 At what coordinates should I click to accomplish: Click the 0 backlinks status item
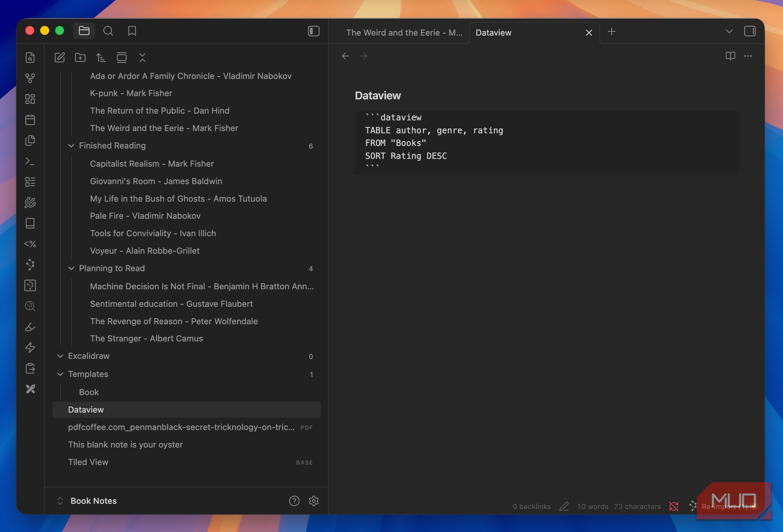pos(532,506)
